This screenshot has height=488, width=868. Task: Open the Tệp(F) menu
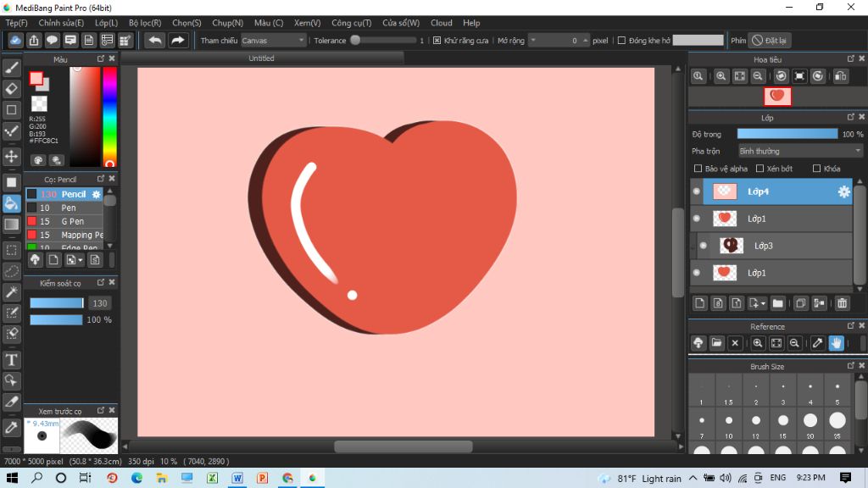pos(16,23)
